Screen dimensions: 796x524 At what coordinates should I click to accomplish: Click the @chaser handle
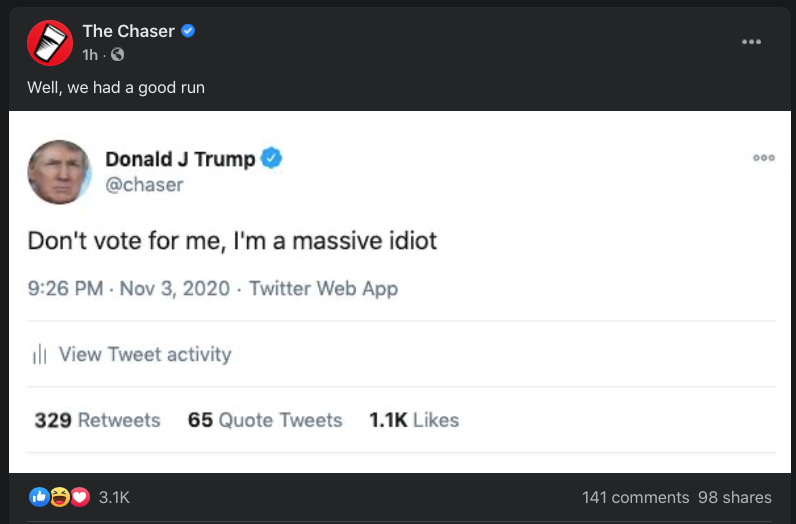tap(144, 184)
